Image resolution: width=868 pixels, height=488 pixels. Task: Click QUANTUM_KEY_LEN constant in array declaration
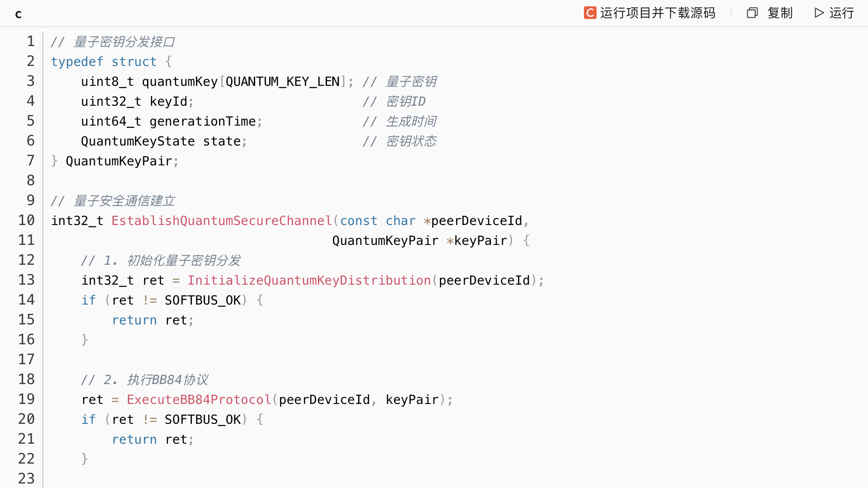click(x=282, y=81)
